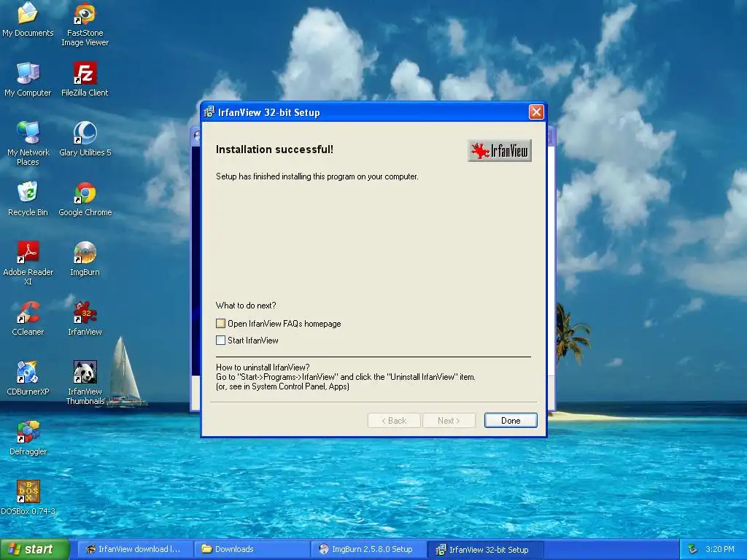Check the Start IrfanView option
Screen dimensions: 747x560
click(x=220, y=340)
